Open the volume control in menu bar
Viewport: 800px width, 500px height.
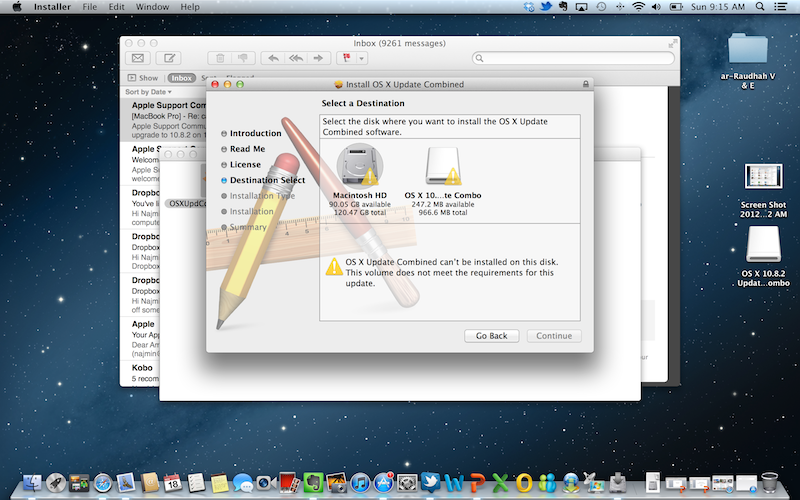pyautogui.click(x=656, y=7)
